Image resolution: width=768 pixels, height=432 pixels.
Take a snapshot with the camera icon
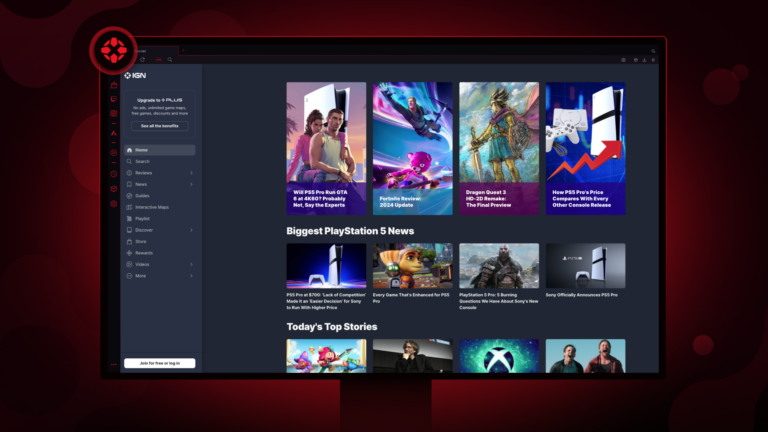(x=624, y=60)
